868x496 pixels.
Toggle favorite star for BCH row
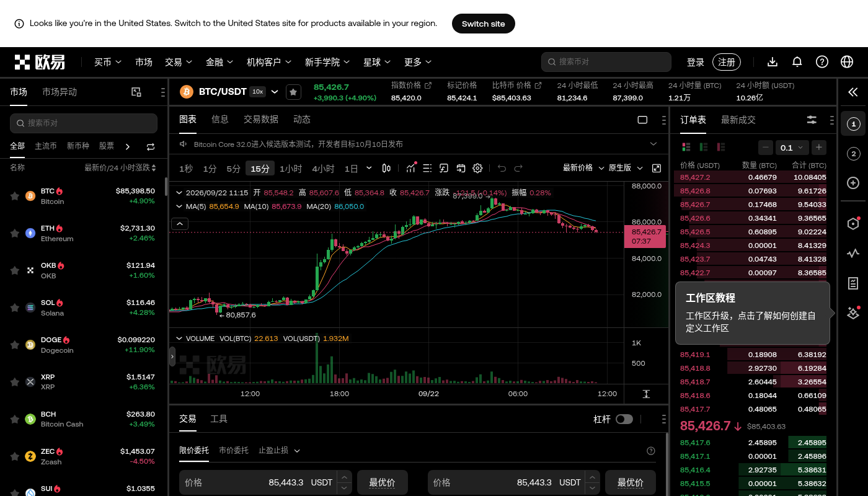click(x=15, y=419)
